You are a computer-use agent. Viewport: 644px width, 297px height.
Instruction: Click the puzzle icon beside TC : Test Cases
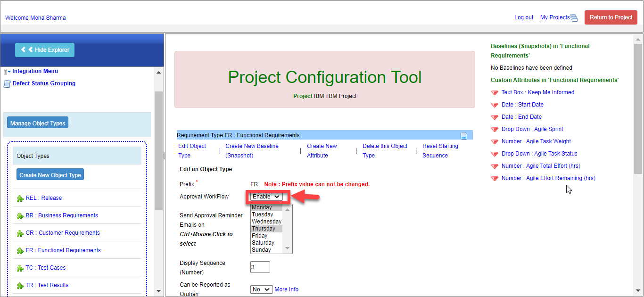click(x=20, y=268)
